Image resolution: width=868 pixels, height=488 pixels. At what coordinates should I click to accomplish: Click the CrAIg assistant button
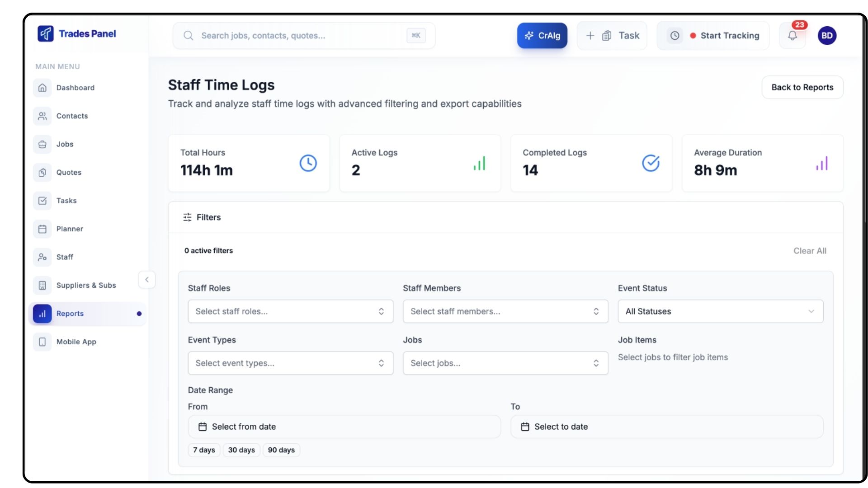(x=542, y=36)
